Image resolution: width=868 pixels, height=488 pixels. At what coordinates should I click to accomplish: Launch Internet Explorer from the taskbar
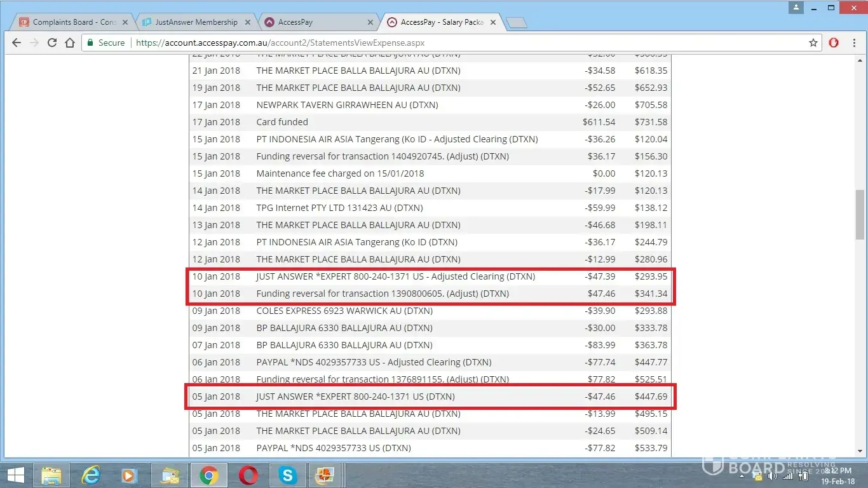tap(92, 475)
